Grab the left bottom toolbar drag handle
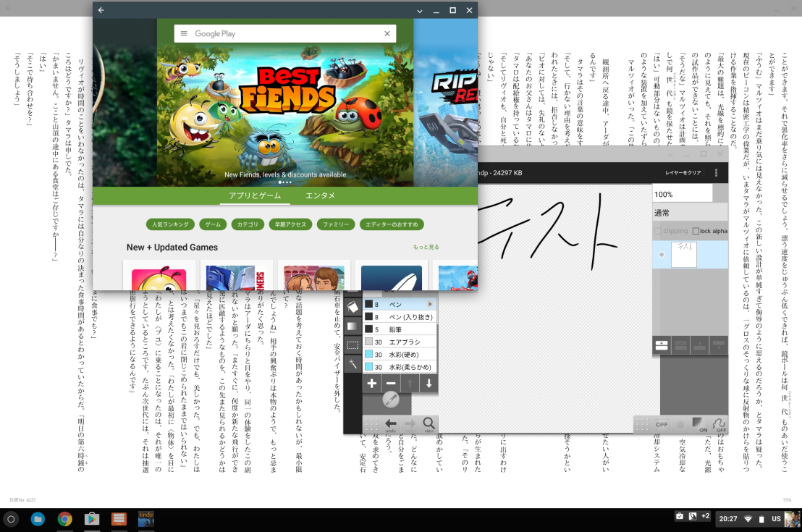The height and width of the screenshot is (532, 802). 371,424
